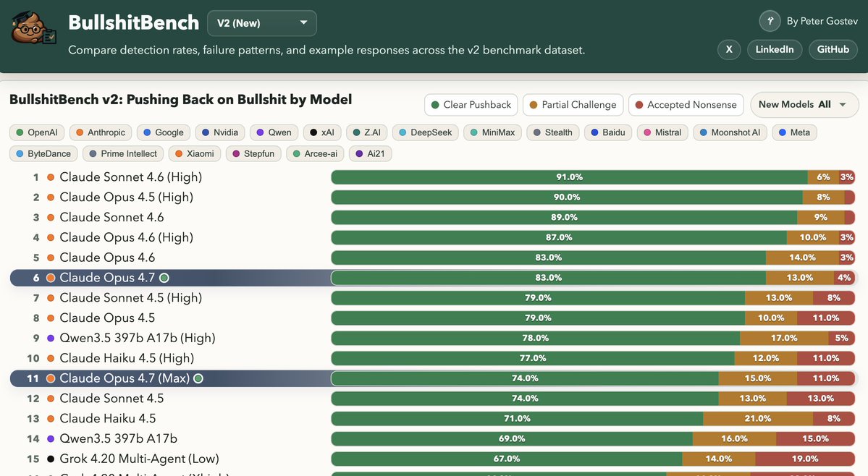The height and width of the screenshot is (476, 868).
Task: Click the black dot by Grok 4.20 Multi-Agent (Low)
Action: click(51, 459)
